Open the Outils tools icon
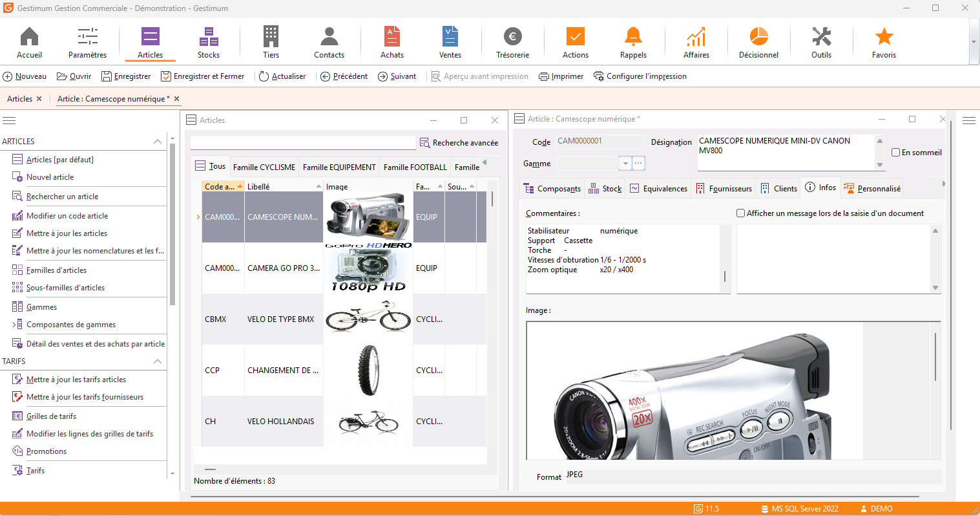This screenshot has width=980, height=516. click(821, 43)
